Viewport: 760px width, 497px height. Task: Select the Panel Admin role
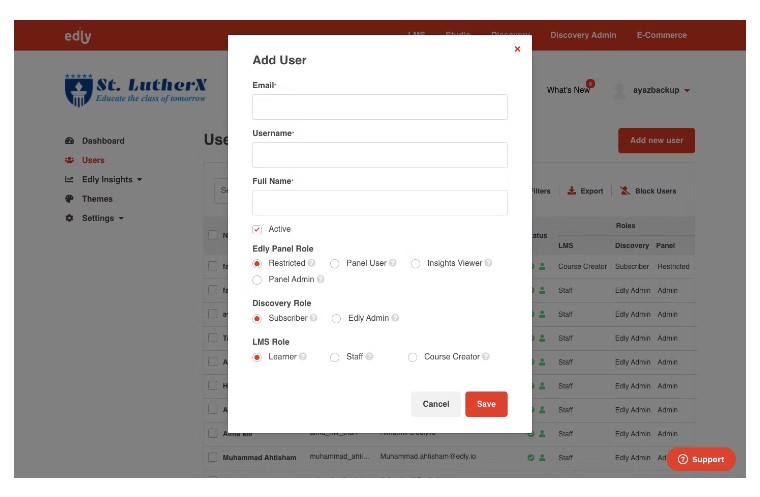point(257,280)
